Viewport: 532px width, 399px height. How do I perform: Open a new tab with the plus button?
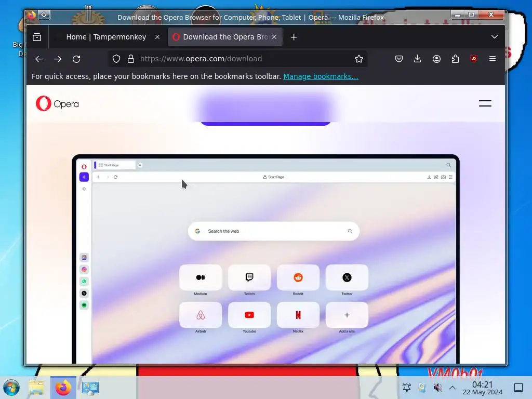click(294, 37)
